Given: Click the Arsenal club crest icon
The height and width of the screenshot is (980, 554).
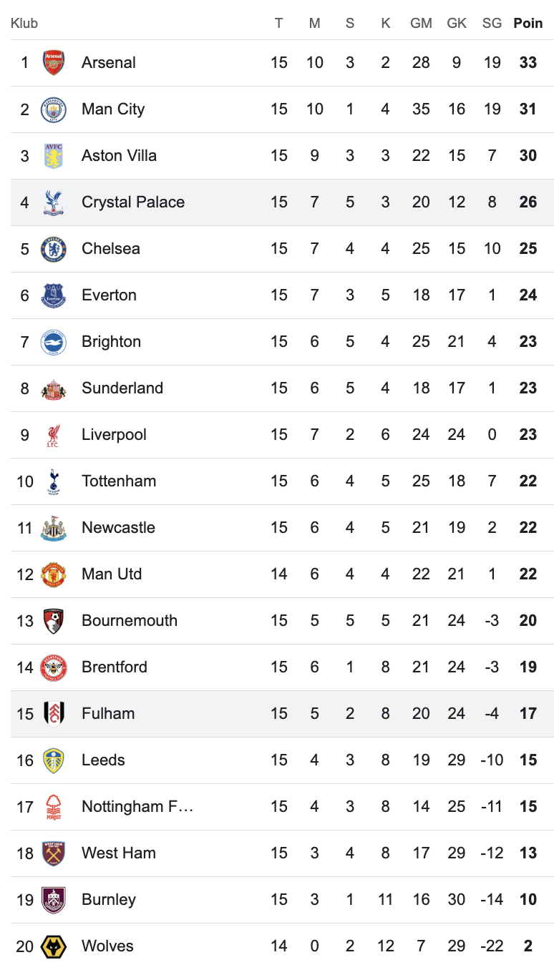Looking at the screenshot, I should pos(54,63).
